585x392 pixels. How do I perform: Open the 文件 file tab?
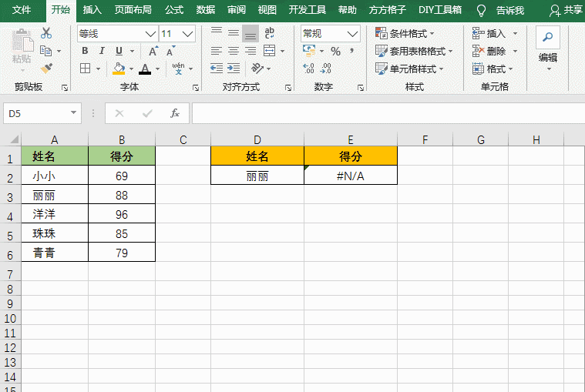[22, 10]
